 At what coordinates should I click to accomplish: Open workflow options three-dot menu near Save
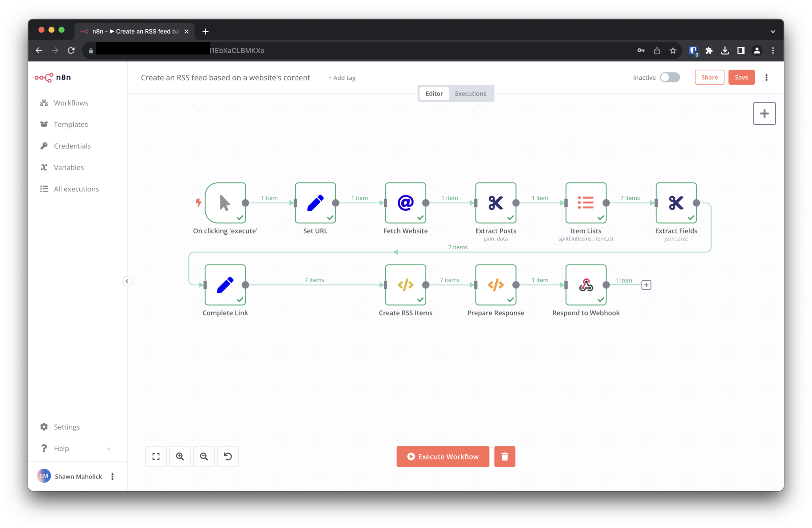[x=766, y=77]
